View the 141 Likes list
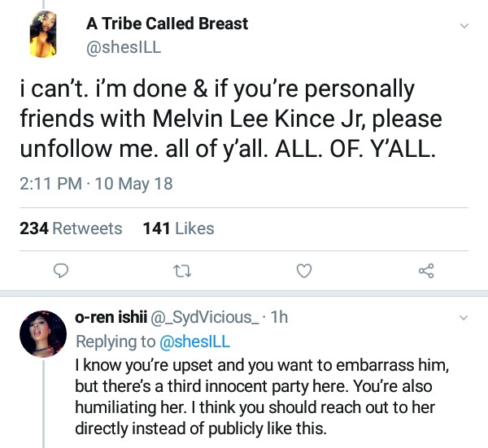 [x=178, y=228]
